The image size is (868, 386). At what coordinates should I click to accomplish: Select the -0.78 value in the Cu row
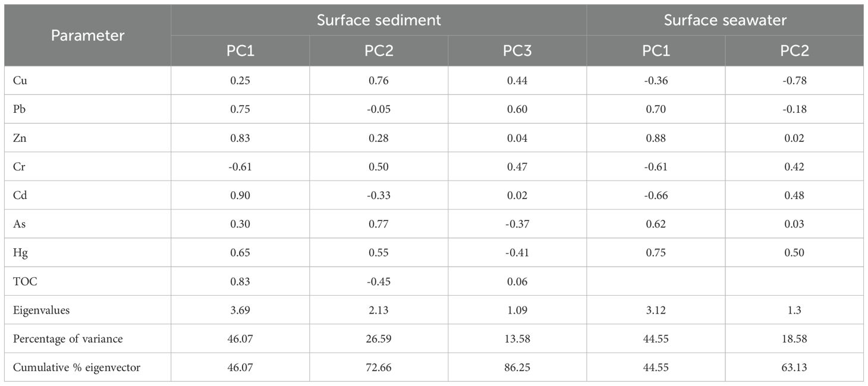coord(794,81)
